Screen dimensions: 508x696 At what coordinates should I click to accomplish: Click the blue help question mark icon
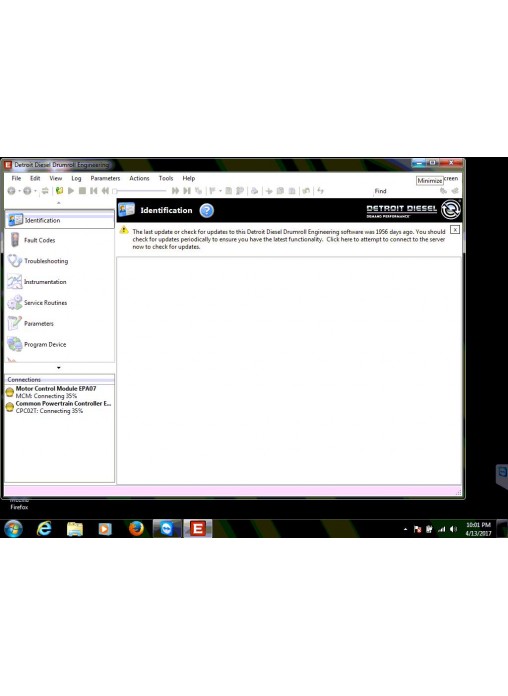206,210
